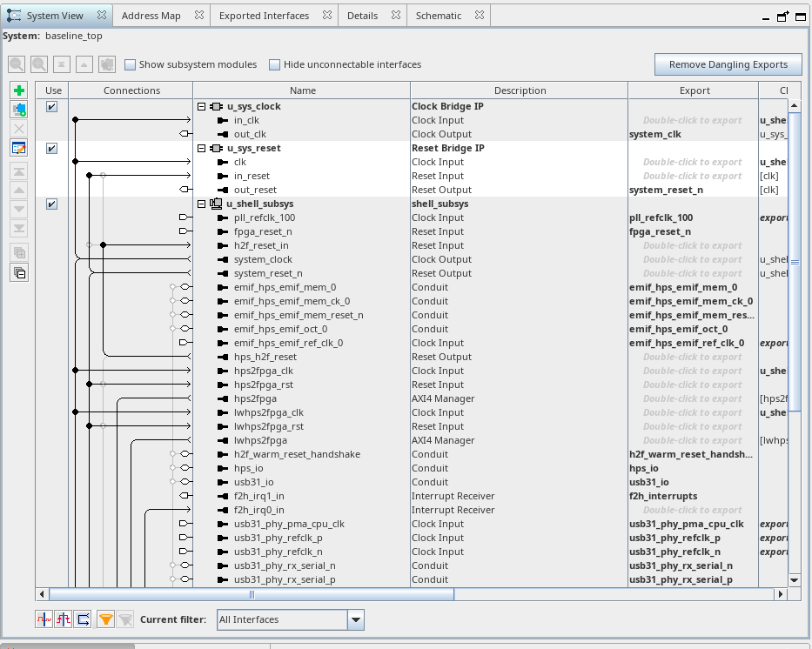Click the collapse all stacked-minus icon
Screen dimensions: 812x649
(19, 273)
